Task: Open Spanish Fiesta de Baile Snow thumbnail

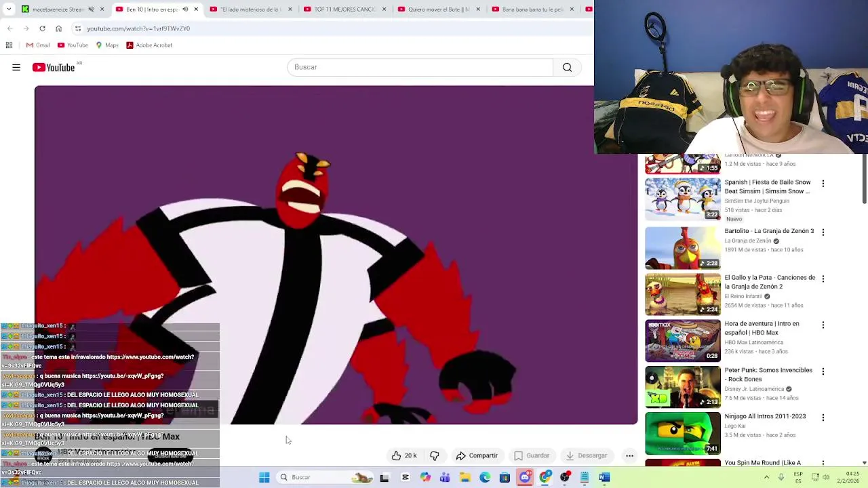Action: click(x=683, y=199)
